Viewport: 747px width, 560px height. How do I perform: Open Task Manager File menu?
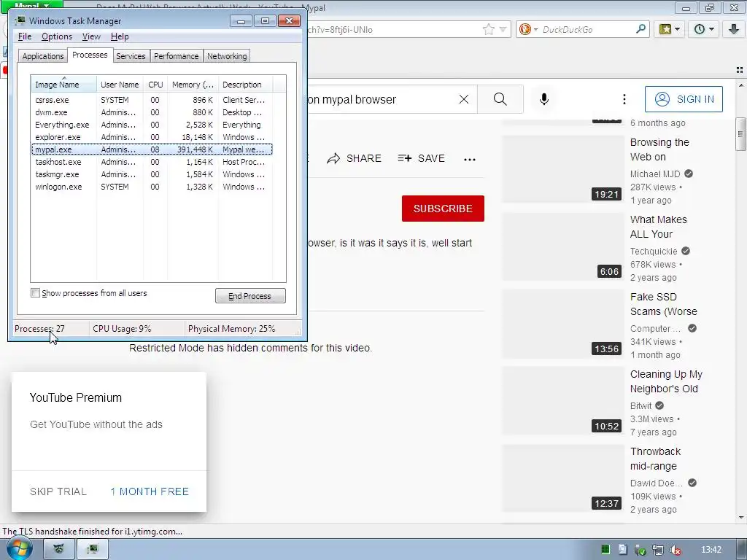[x=25, y=36]
